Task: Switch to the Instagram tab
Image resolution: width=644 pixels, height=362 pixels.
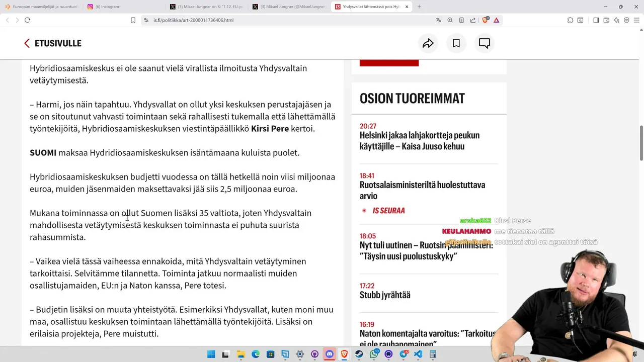Action: coord(123,7)
